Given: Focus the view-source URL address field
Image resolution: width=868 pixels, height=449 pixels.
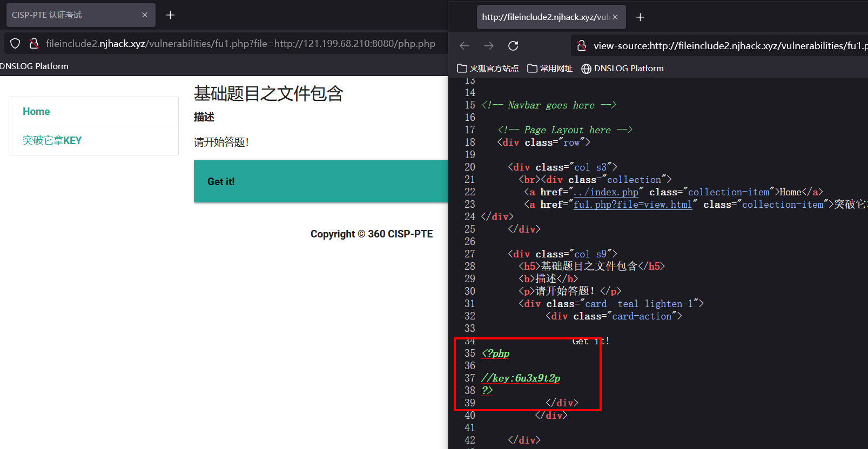Looking at the screenshot, I should (729, 46).
